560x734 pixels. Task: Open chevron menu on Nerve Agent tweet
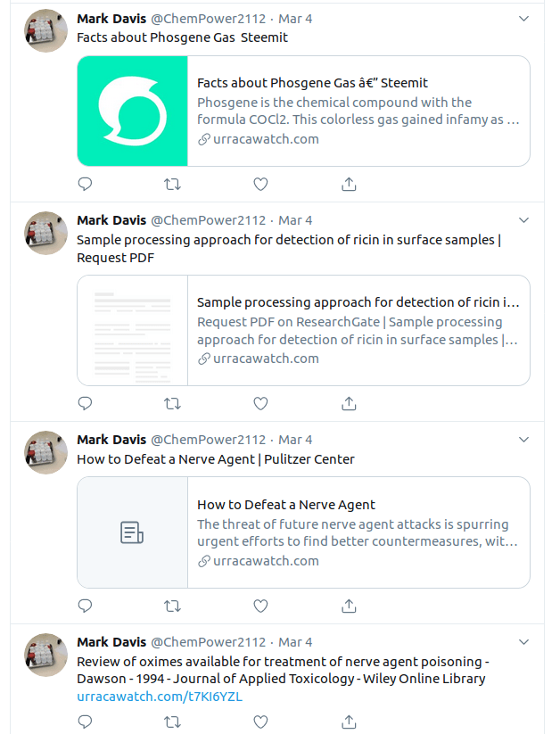[x=524, y=440]
